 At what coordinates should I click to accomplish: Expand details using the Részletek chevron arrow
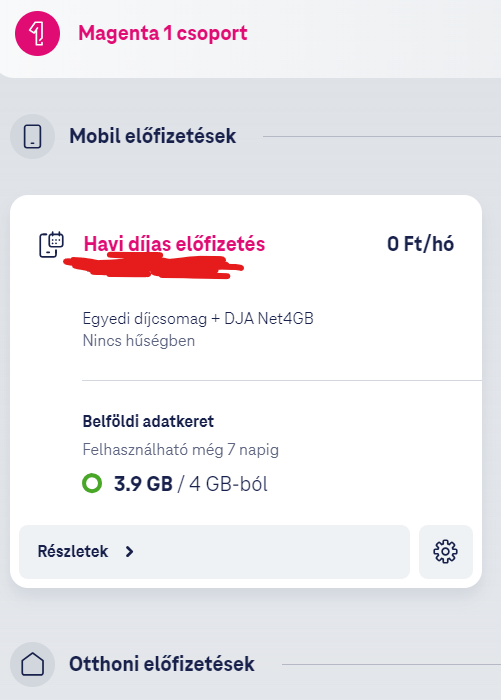(129, 552)
